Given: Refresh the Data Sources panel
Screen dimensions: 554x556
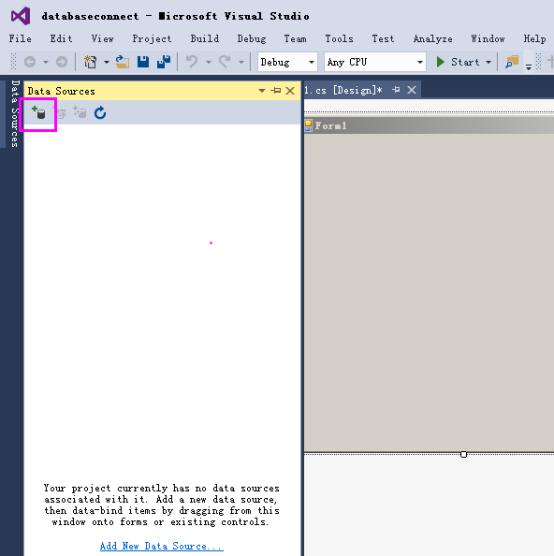Looking at the screenshot, I should (100, 113).
